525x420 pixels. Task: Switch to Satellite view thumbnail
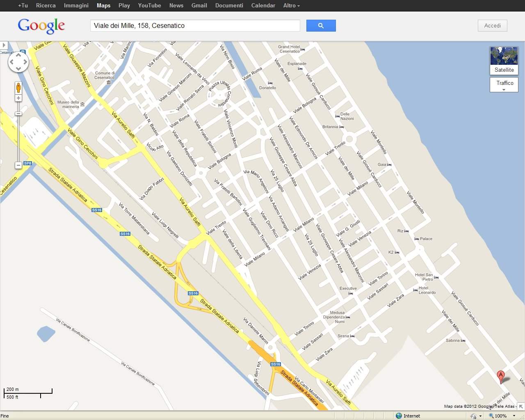click(x=504, y=61)
